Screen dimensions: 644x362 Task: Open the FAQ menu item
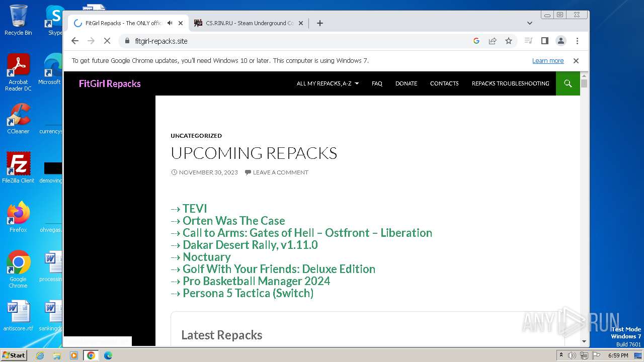click(x=377, y=83)
